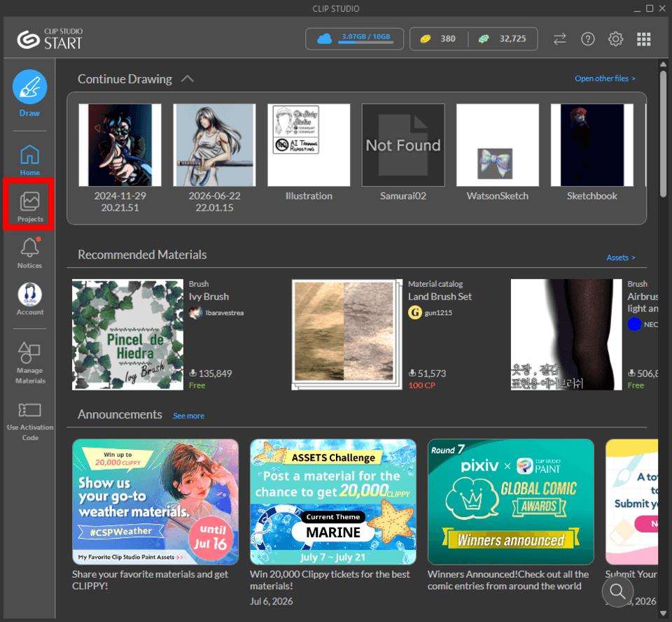672x622 pixels.
Task: Click the cloud storage usage indicator
Action: tap(354, 39)
